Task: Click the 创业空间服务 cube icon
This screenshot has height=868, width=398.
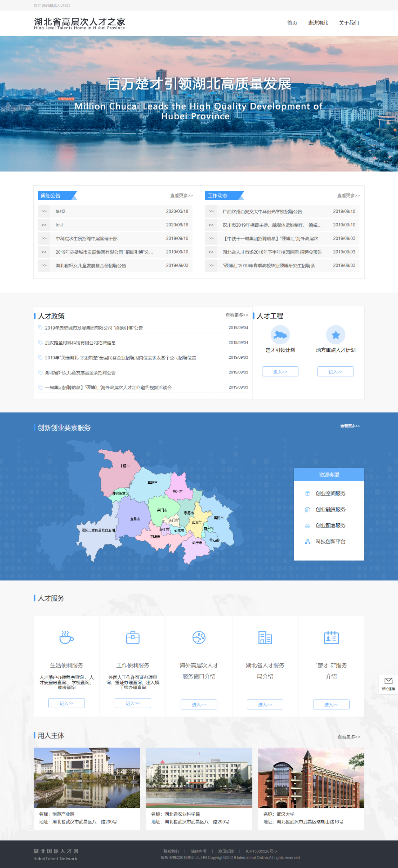Action: [308, 493]
